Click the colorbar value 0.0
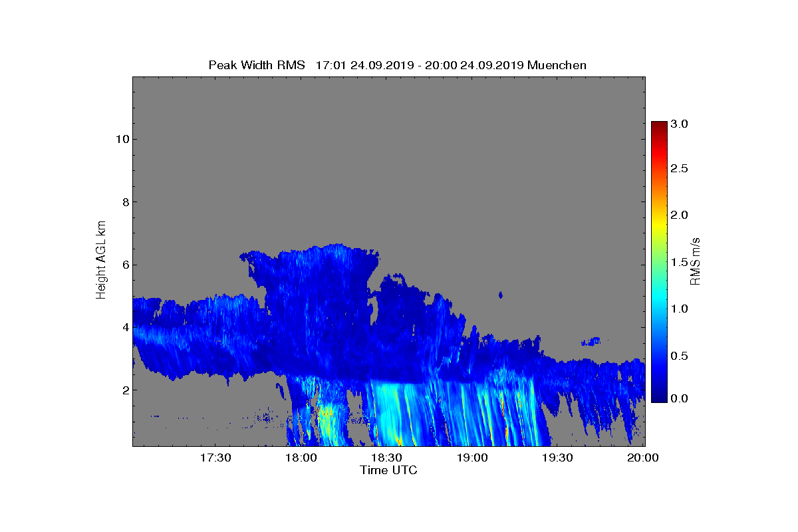The height and width of the screenshot is (532, 798). [679, 398]
